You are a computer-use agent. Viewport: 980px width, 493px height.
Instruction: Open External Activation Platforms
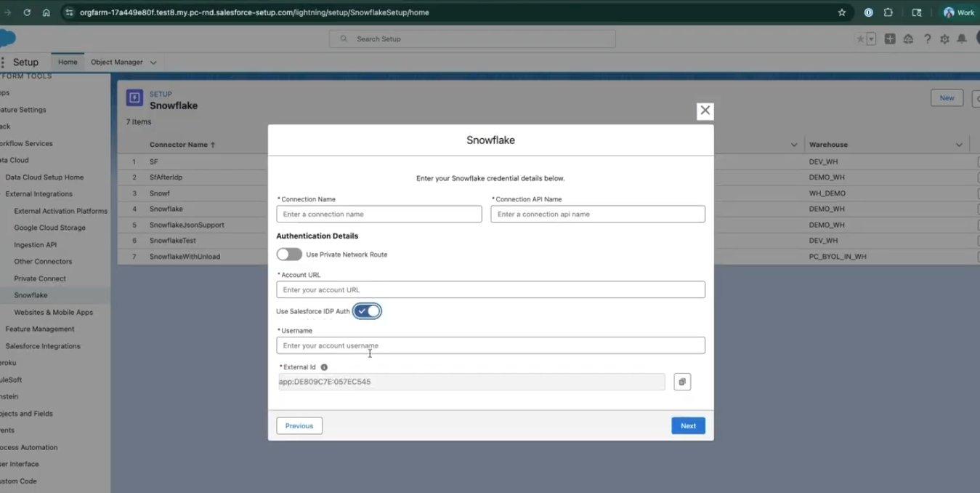[61, 211]
